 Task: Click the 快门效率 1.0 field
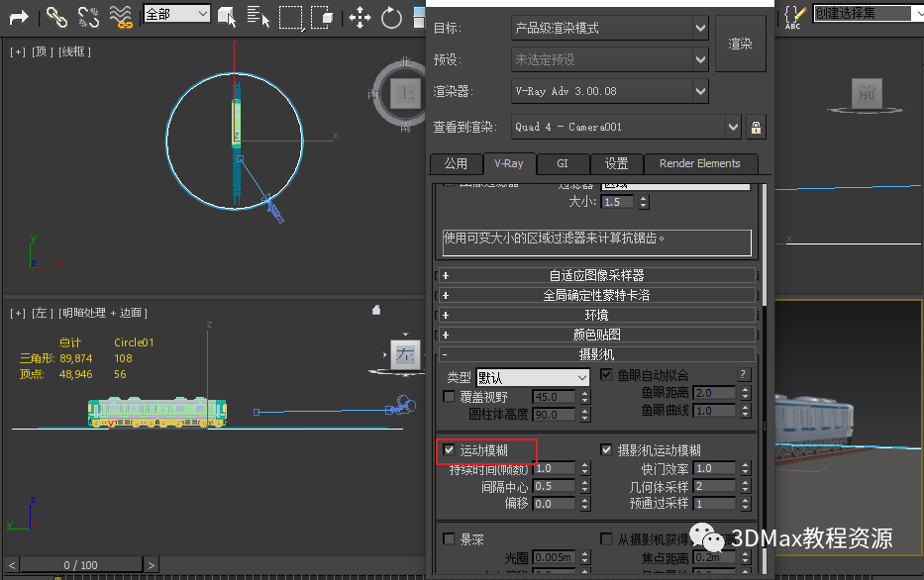pos(715,468)
